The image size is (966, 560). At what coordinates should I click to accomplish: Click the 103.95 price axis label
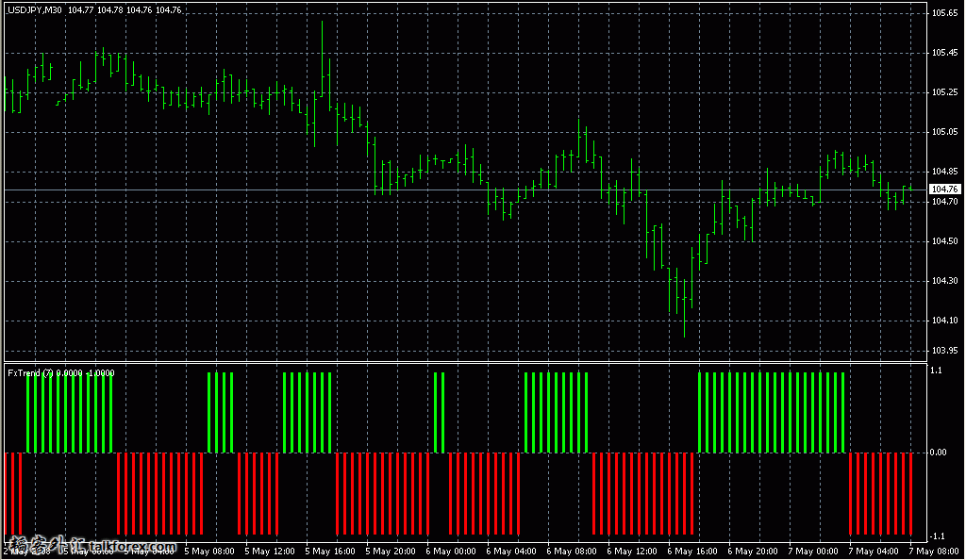point(944,350)
